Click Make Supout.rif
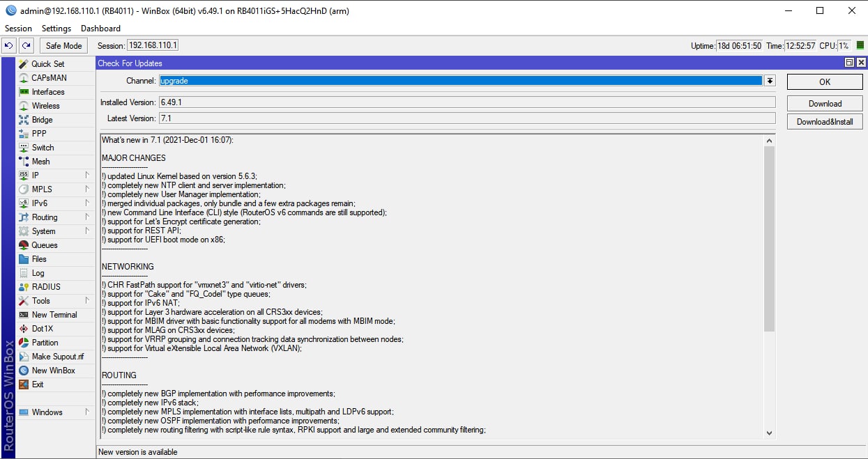This screenshot has height=459, width=868. [56, 357]
